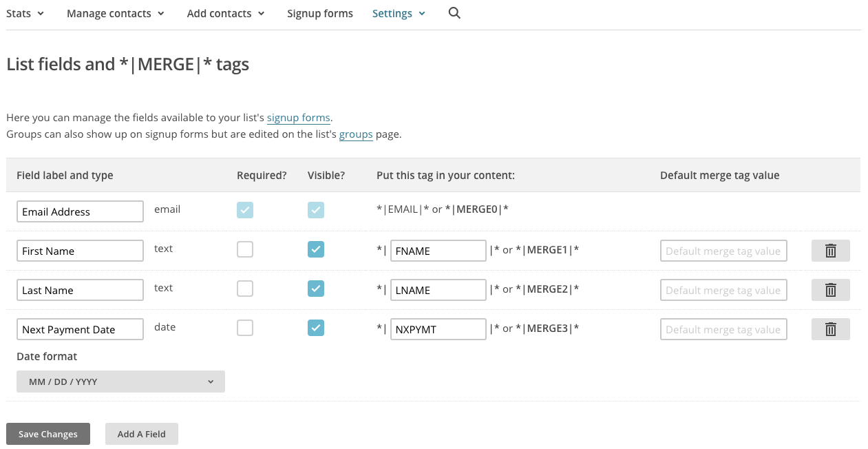This screenshot has width=868, height=449.
Task: Uncheck Visible checkbox for Last Name
Action: [x=316, y=289]
